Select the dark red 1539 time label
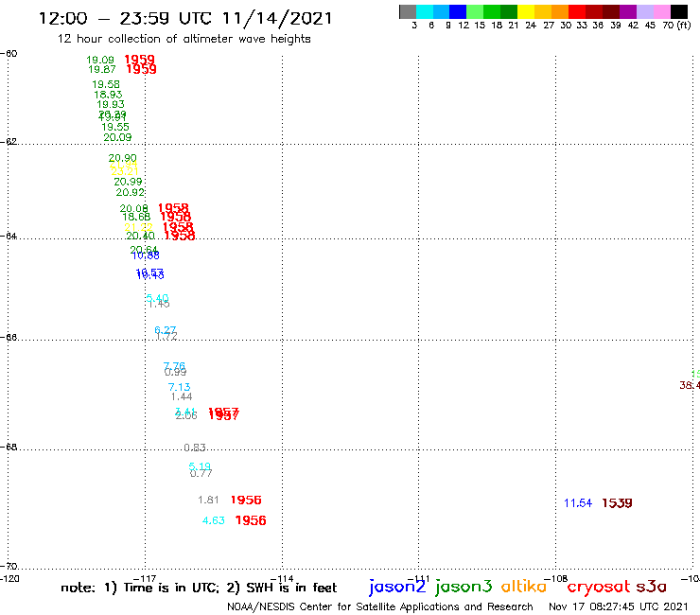Image resolution: width=700 pixels, height=615 pixels. [x=617, y=503]
